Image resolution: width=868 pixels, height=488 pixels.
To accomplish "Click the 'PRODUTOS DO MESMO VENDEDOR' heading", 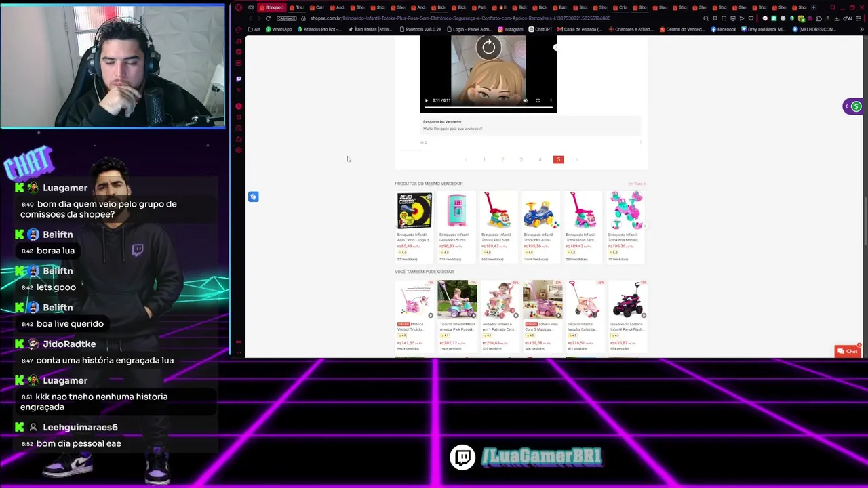I will (x=429, y=184).
